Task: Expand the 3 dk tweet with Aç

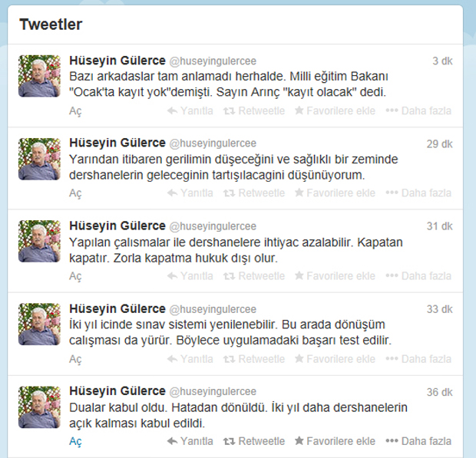Action: click(x=75, y=111)
